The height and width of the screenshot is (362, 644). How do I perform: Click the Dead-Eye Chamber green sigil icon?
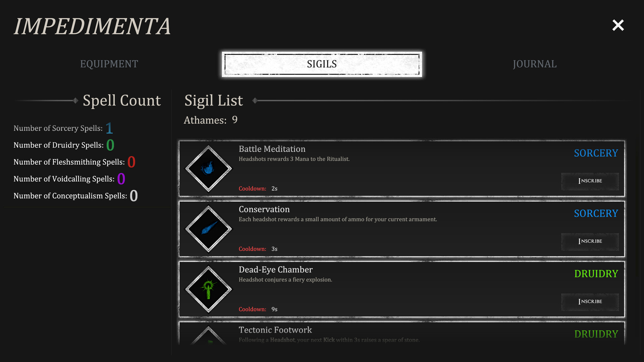(x=208, y=289)
